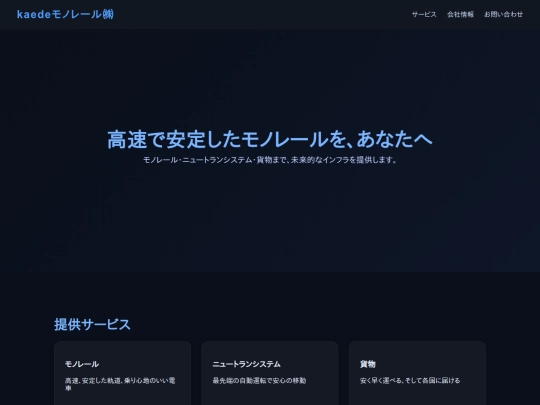540x405 pixels.
Task: Select the 貨物 service card title
Action: [367, 364]
